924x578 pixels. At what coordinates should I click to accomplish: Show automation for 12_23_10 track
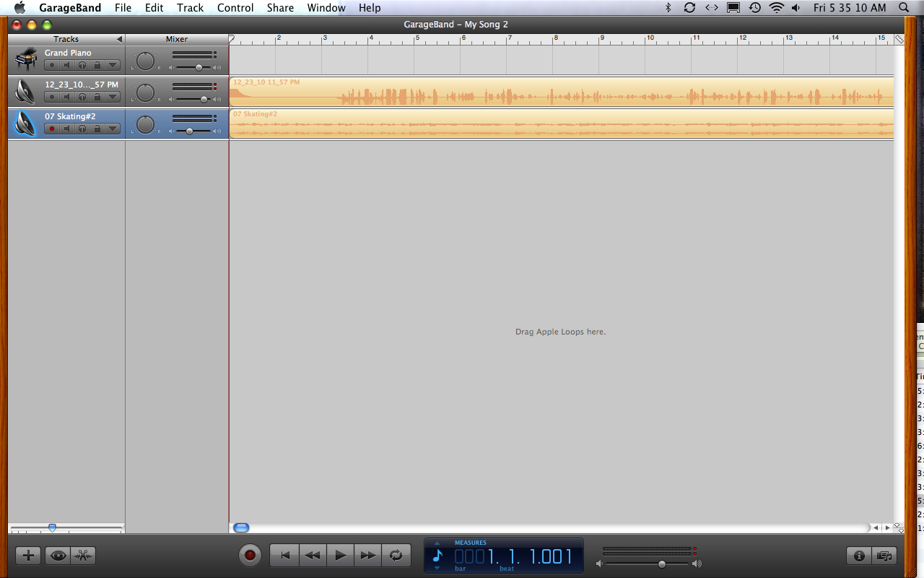click(113, 97)
